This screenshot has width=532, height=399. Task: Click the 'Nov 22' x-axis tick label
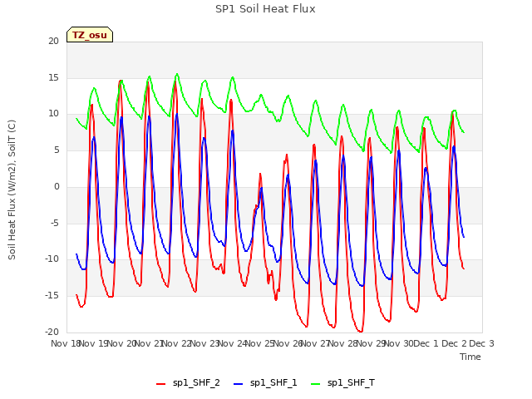(x=176, y=343)
